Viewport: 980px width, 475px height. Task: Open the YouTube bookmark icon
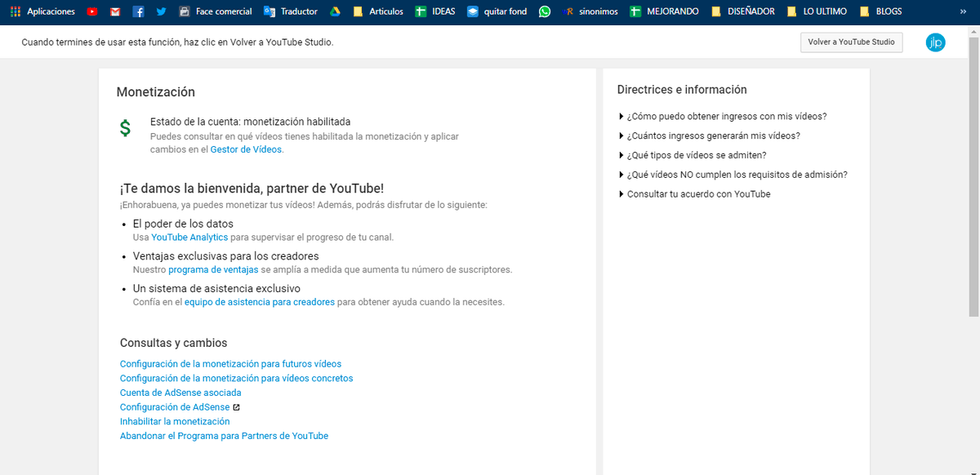pos(92,11)
